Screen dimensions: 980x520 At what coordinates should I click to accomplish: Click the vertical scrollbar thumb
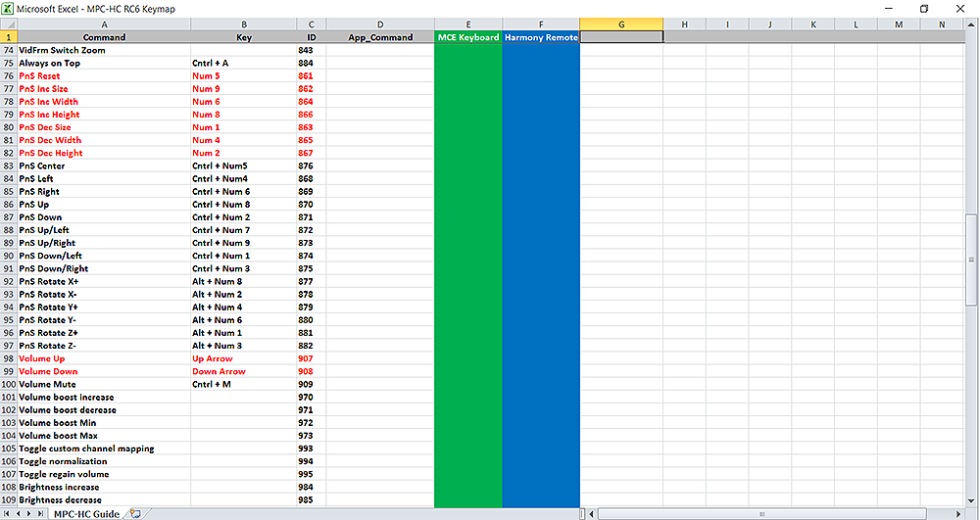click(x=972, y=260)
